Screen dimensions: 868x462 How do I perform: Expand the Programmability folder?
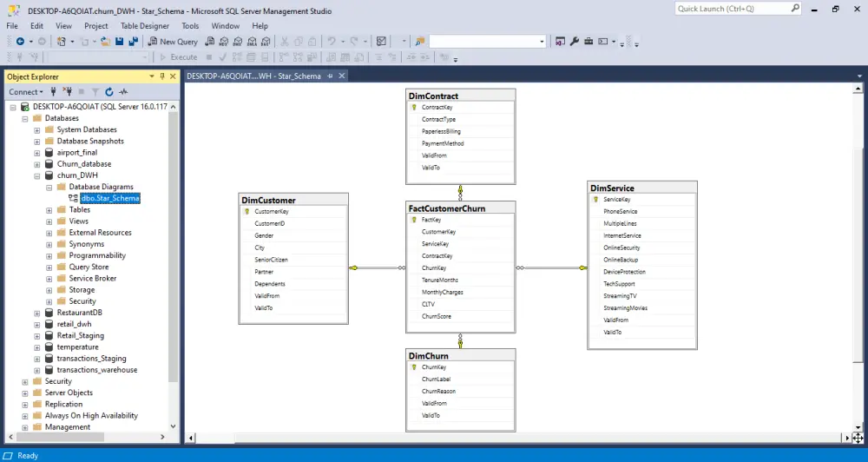click(x=49, y=256)
